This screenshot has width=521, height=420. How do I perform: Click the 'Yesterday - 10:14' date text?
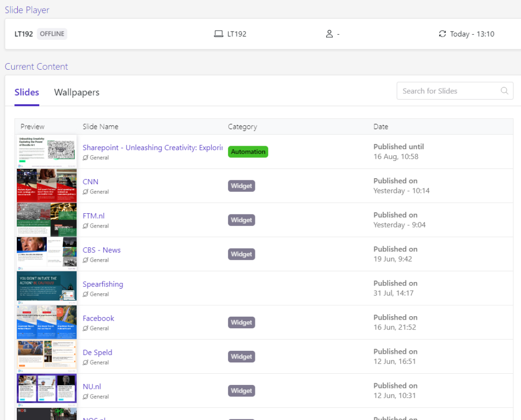click(x=401, y=191)
